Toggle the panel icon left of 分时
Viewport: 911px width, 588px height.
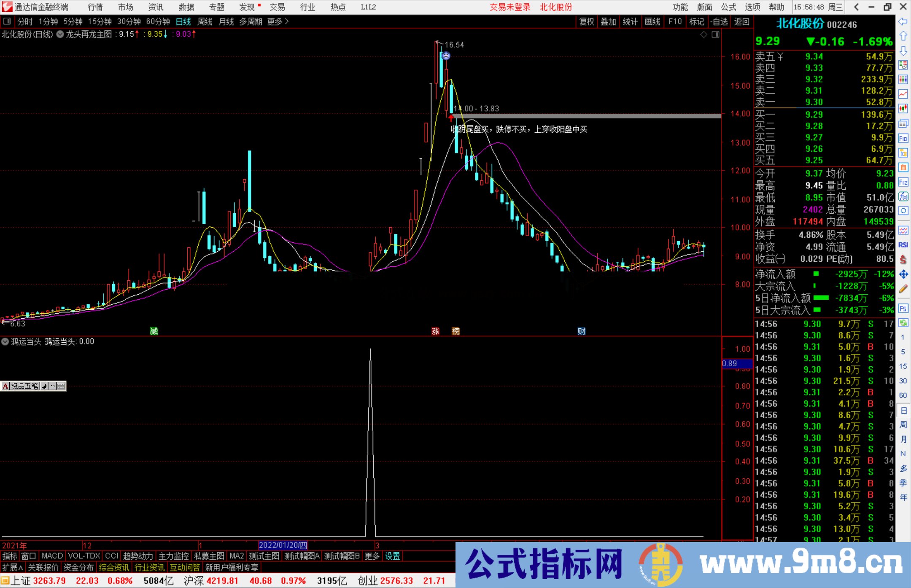click(7, 21)
